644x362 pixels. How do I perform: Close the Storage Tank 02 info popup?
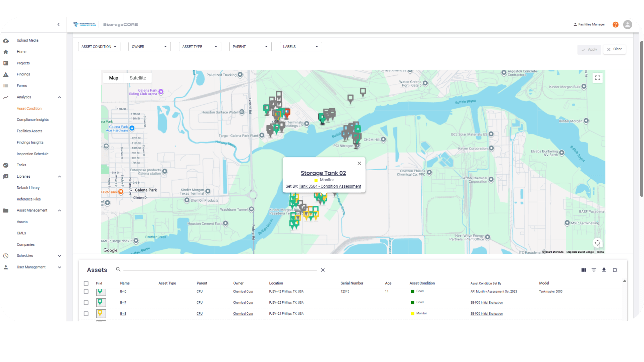pyautogui.click(x=359, y=163)
